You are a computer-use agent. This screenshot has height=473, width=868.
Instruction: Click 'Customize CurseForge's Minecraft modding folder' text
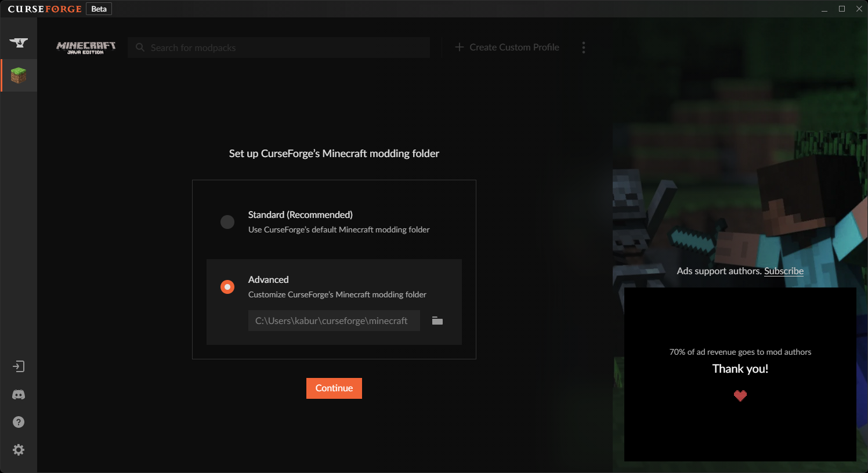[337, 294]
